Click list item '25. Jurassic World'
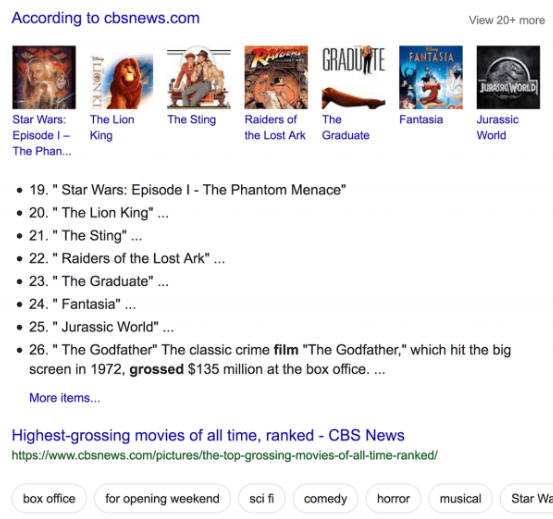Viewport: 553px width, 519px height. click(101, 327)
